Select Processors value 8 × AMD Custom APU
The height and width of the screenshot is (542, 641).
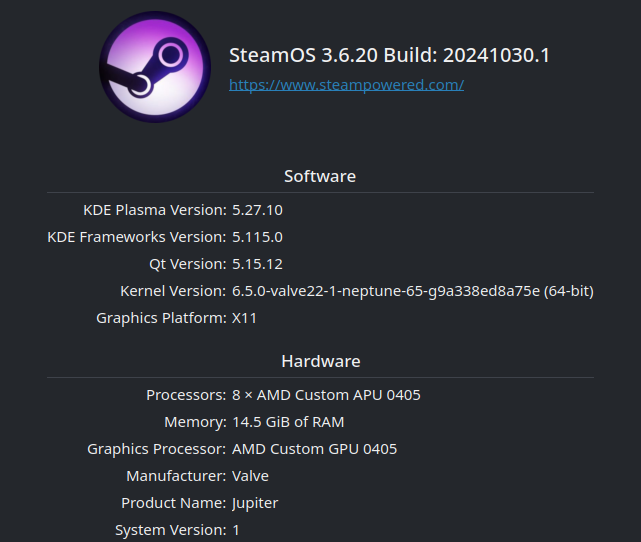click(326, 395)
